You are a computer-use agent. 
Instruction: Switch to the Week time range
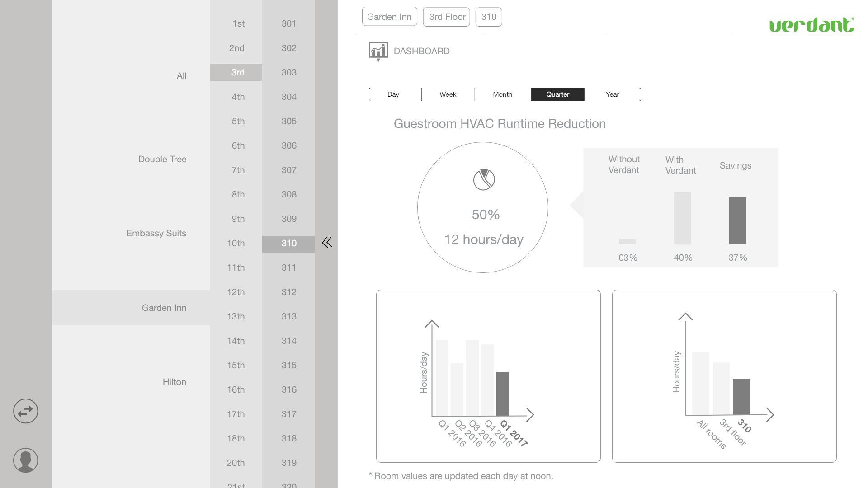(x=448, y=94)
